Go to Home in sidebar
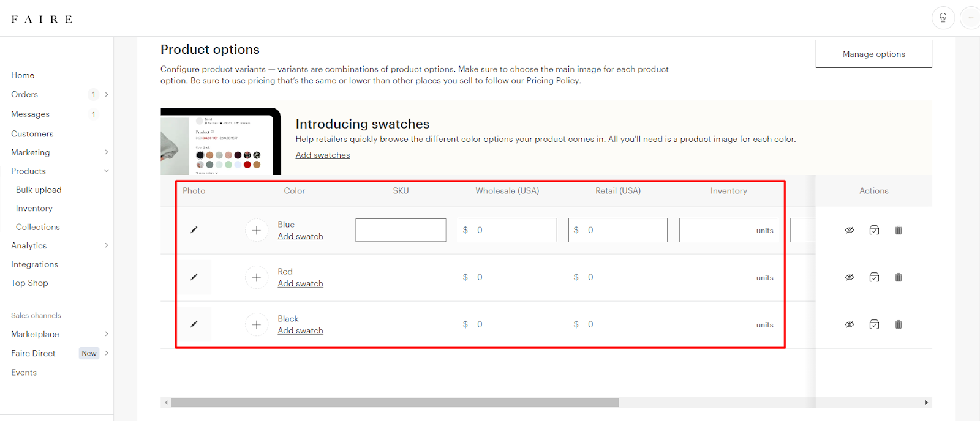Viewport: 980px width, 421px height. pyautogui.click(x=23, y=75)
